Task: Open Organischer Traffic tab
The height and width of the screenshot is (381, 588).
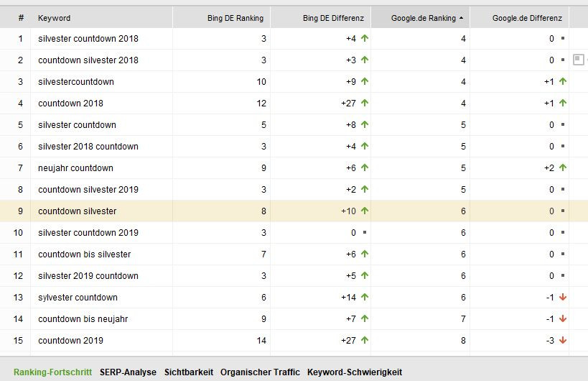Action: pos(260,372)
